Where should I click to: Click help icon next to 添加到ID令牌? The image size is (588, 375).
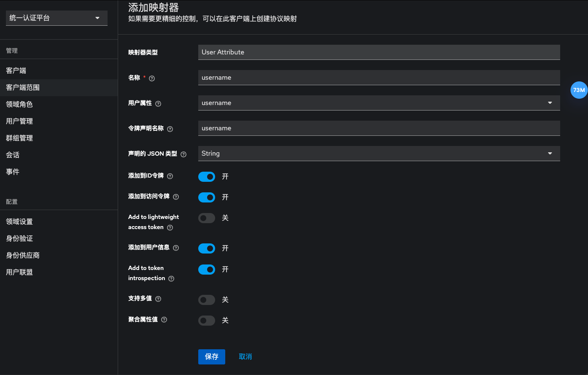pyautogui.click(x=170, y=176)
